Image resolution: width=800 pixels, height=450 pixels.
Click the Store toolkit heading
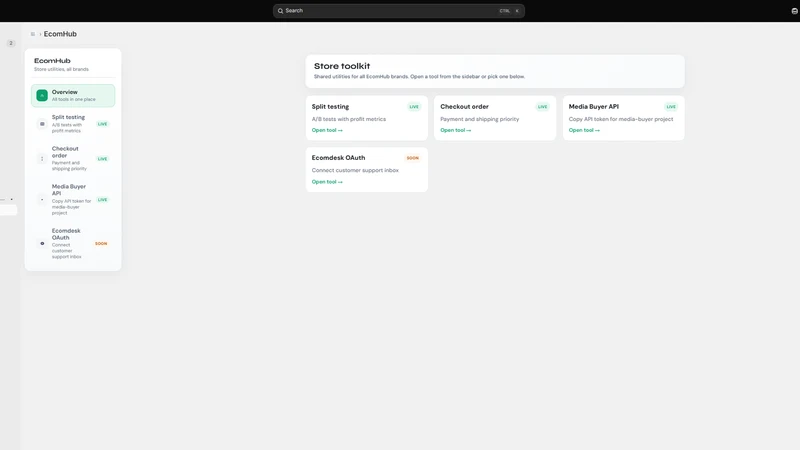tap(342, 66)
